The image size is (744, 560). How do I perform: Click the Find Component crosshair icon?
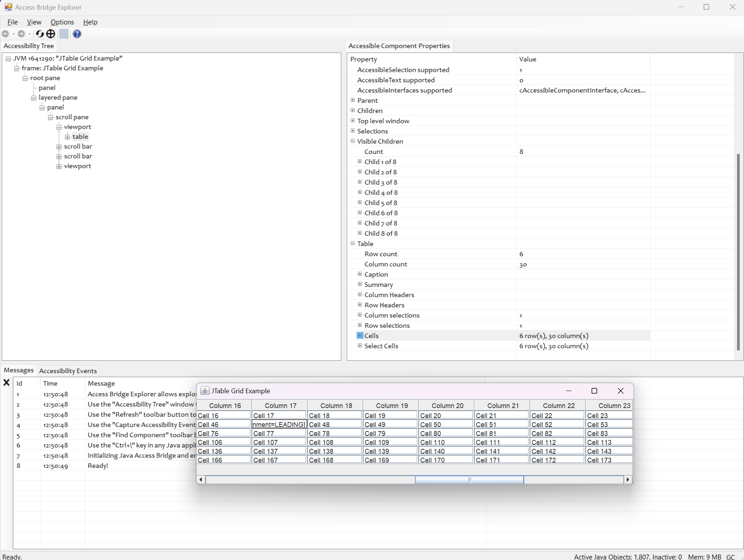[x=51, y=34]
